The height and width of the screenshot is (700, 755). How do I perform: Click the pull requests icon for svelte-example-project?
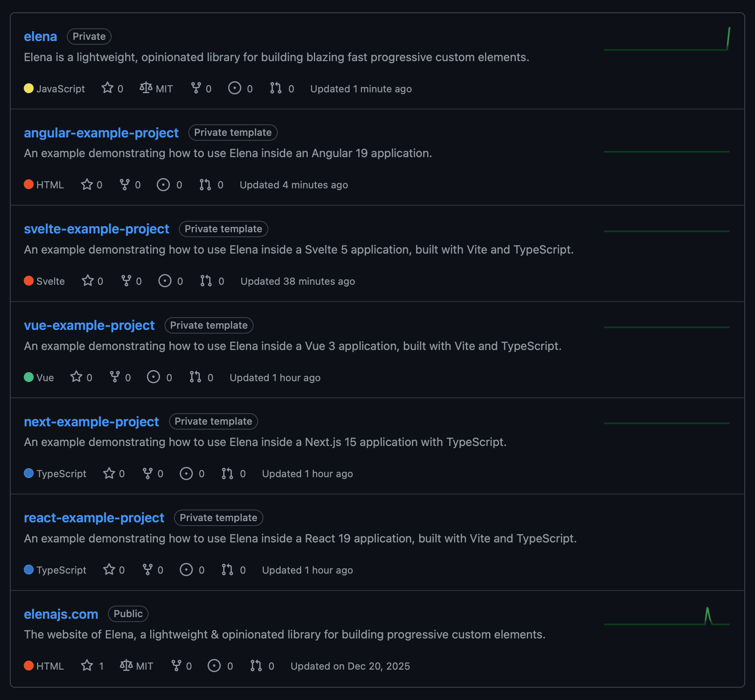click(x=206, y=281)
